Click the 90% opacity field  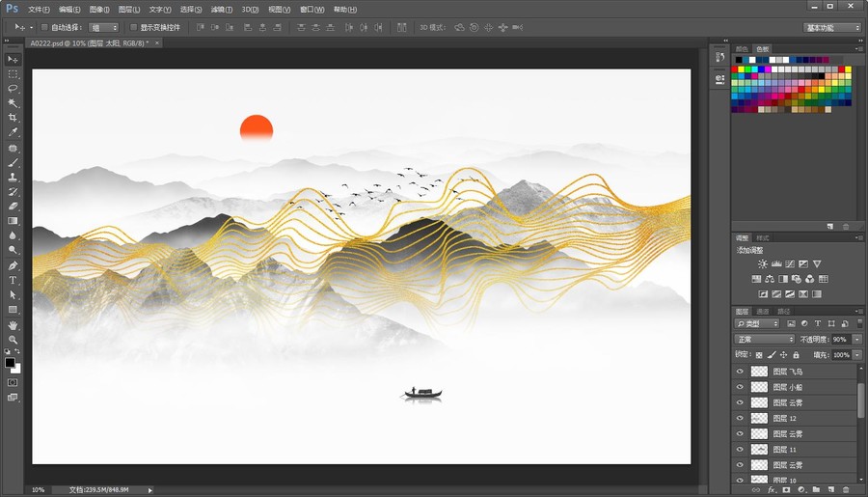tap(841, 339)
